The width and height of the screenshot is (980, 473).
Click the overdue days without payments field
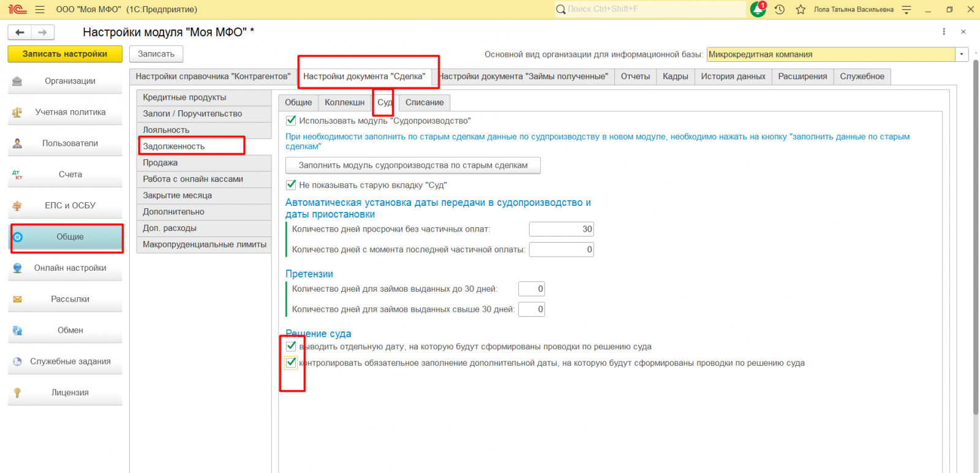tap(561, 229)
